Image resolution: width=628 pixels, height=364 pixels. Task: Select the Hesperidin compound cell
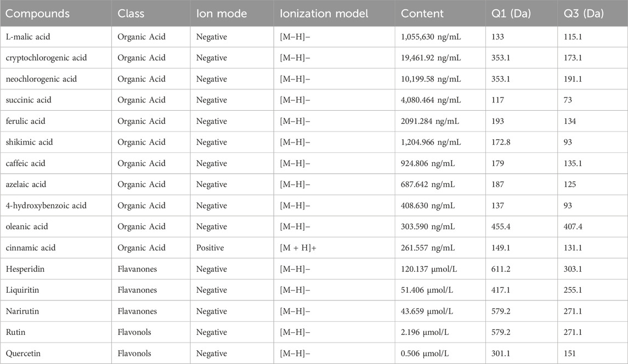click(26, 269)
